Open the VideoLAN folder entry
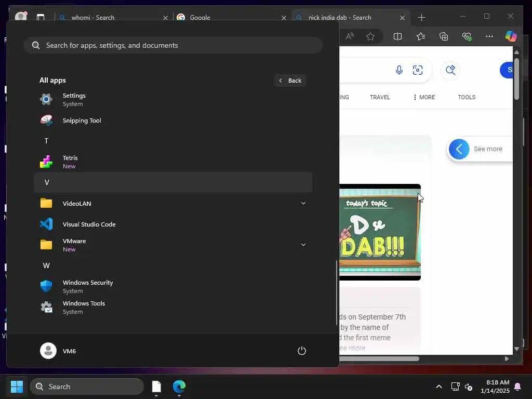This screenshot has width=532, height=399. tap(173, 203)
